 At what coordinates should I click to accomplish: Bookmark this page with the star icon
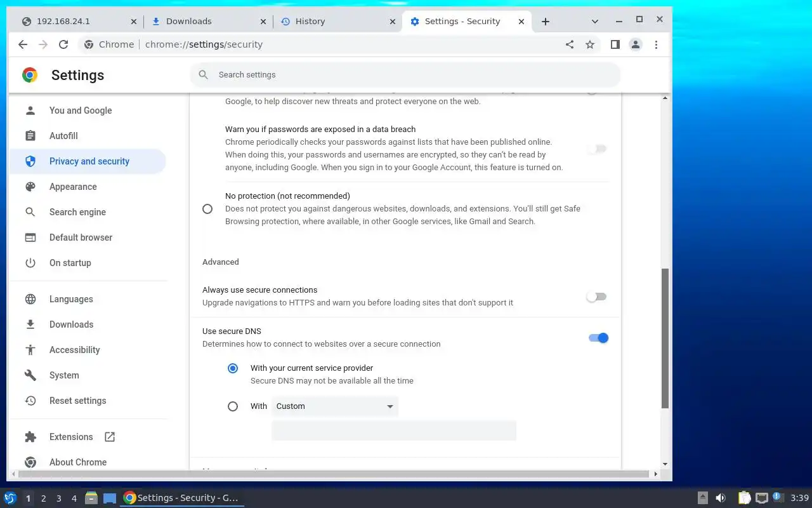590,44
